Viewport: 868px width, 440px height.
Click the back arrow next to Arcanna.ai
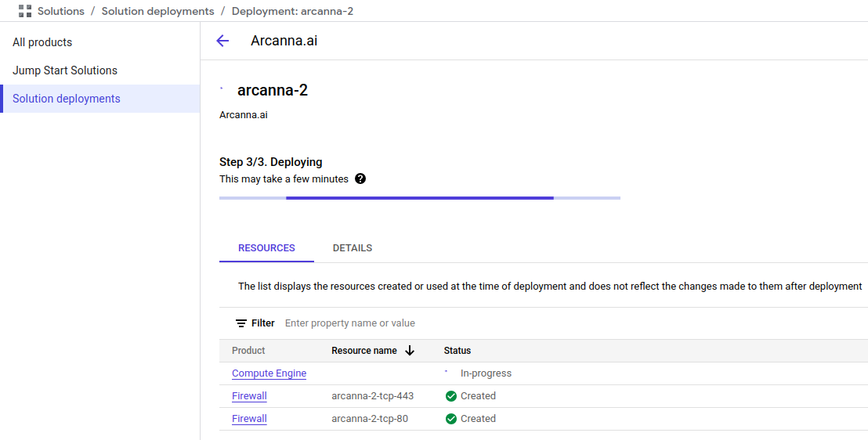[x=222, y=41]
